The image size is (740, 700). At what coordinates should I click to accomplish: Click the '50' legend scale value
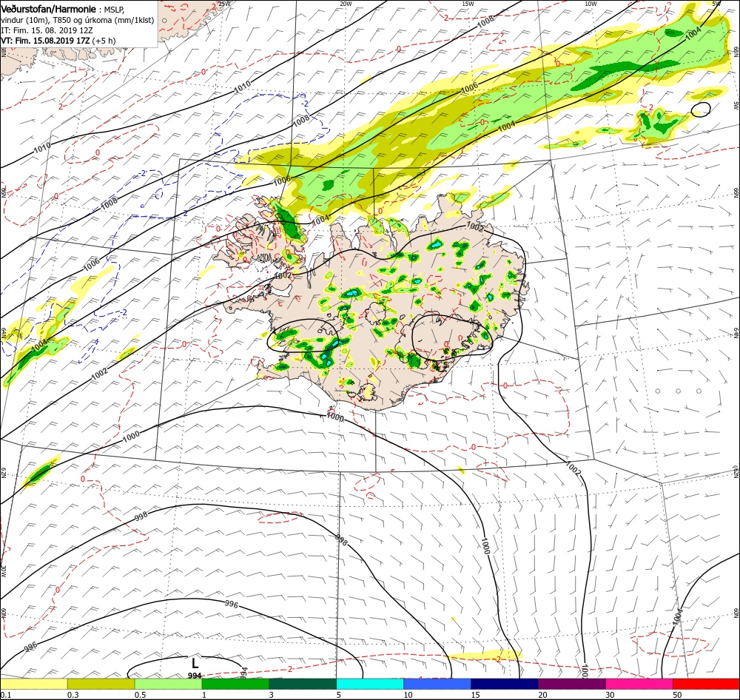point(678,695)
